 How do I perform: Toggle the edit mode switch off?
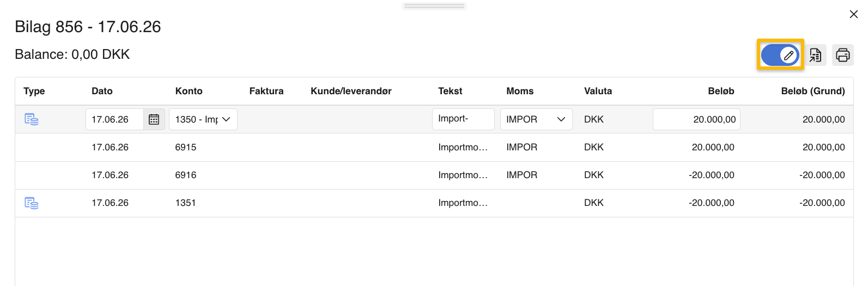point(780,55)
